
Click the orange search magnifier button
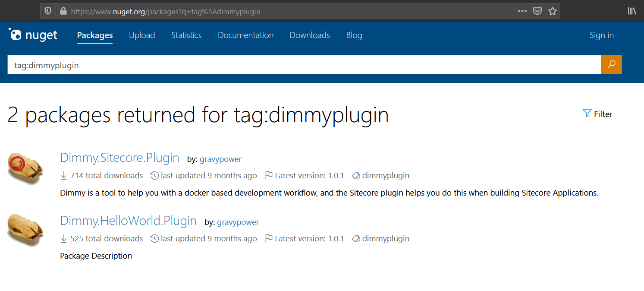611,65
